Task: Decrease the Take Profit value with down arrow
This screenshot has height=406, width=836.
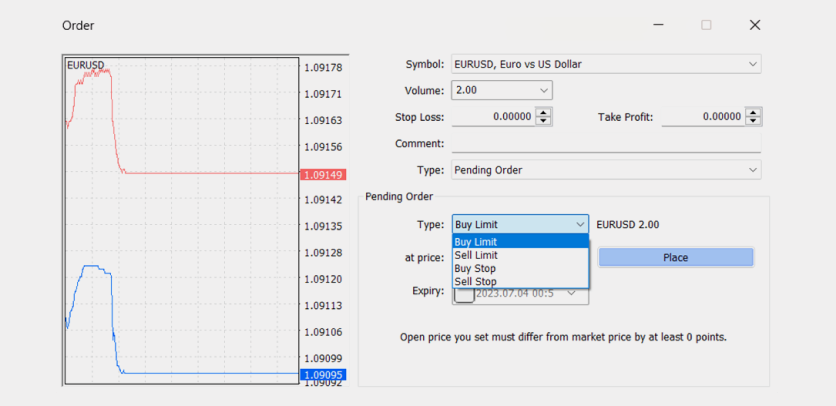Action: (753, 121)
